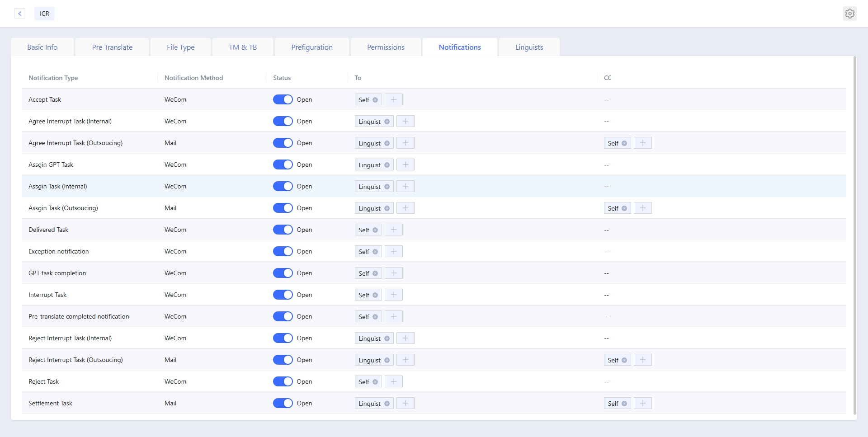868x437 pixels.
Task: Open the File Type tab
Action: point(181,47)
